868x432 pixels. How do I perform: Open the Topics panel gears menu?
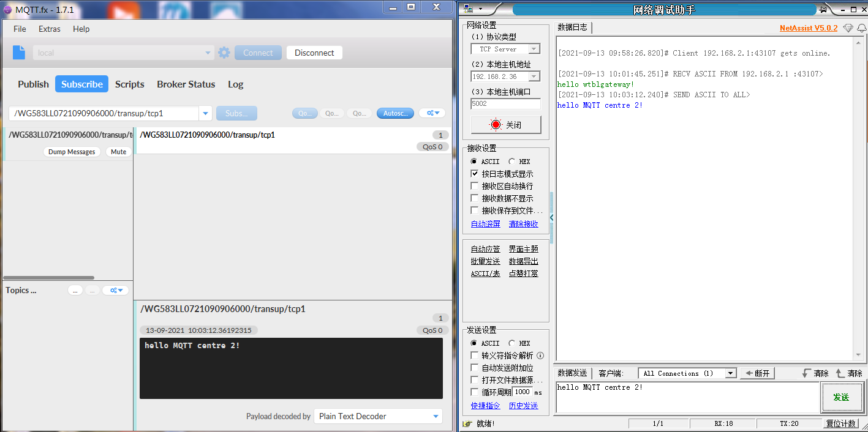click(115, 290)
